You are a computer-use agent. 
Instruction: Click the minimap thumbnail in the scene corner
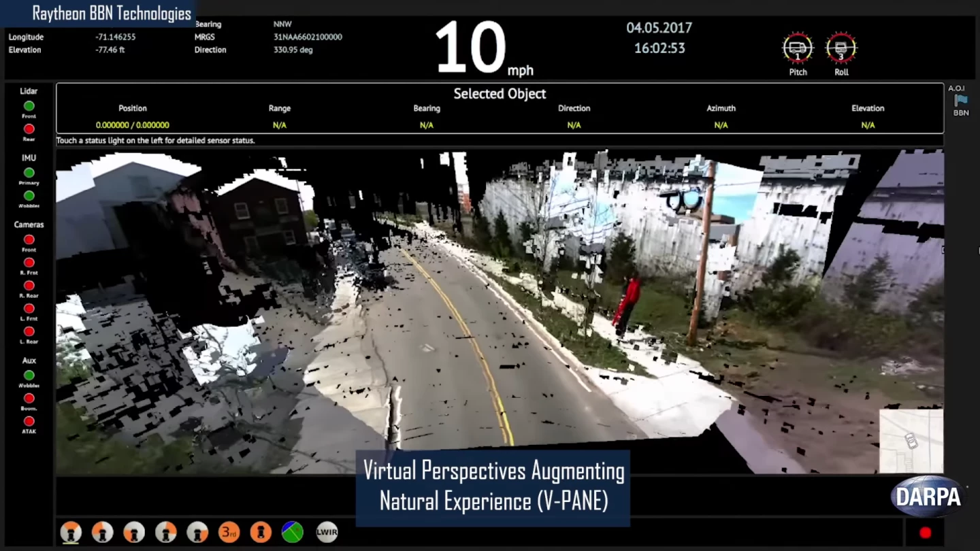(911, 440)
